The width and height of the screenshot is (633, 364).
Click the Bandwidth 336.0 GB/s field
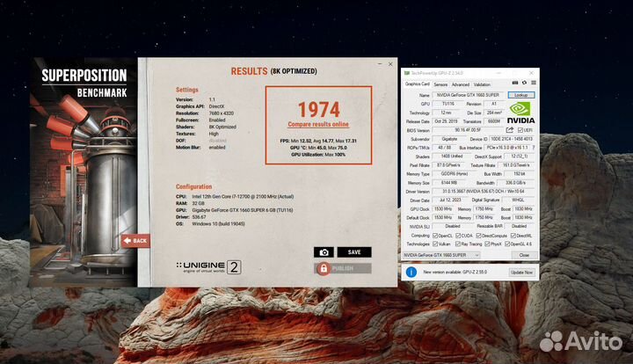pos(515,183)
